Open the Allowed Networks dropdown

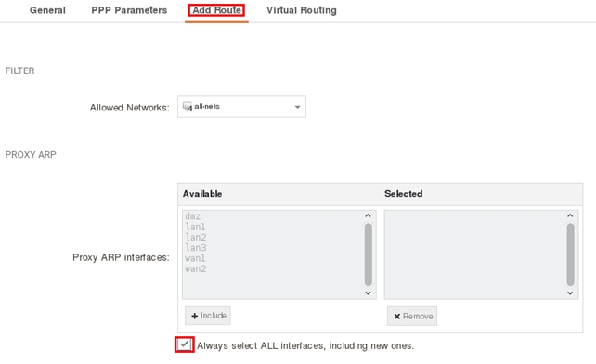pos(241,107)
